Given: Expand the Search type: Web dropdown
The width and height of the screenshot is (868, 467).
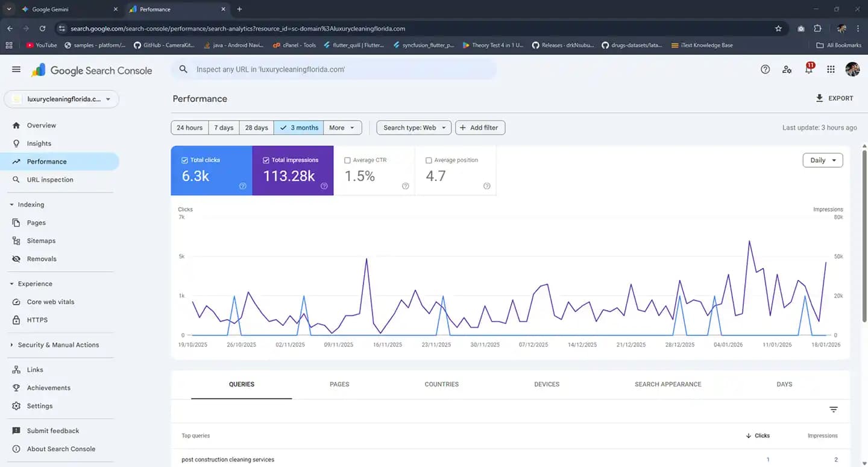Looking at the screenshot, I should (414, 128).
